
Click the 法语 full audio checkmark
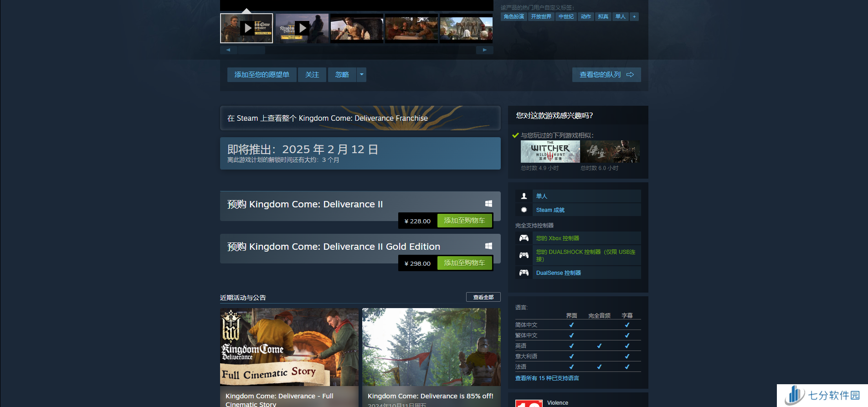[x=599, y=367]
